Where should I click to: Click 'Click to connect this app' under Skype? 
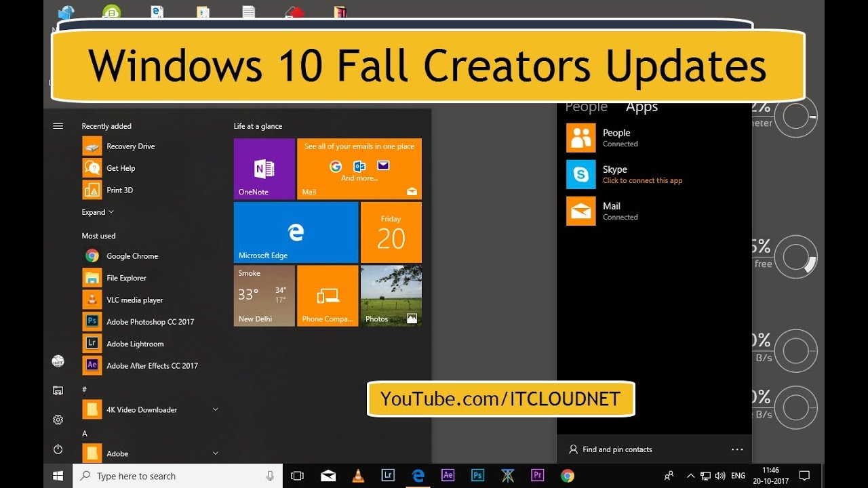[642, 181]
